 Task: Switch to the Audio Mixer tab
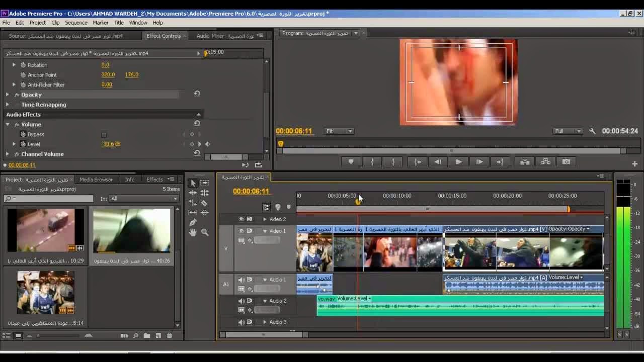[x=225, y=36]
